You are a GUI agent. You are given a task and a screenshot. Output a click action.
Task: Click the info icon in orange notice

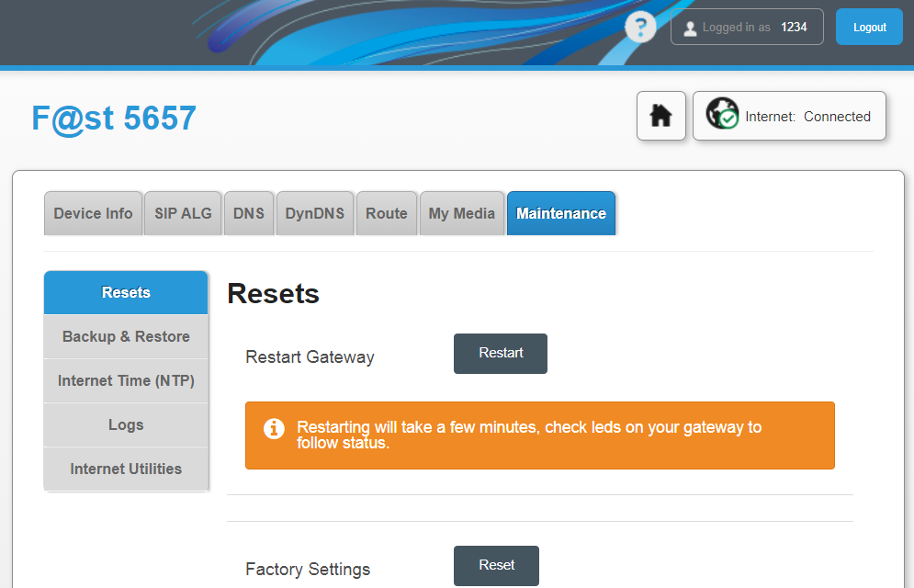click(x=274, y=428)
